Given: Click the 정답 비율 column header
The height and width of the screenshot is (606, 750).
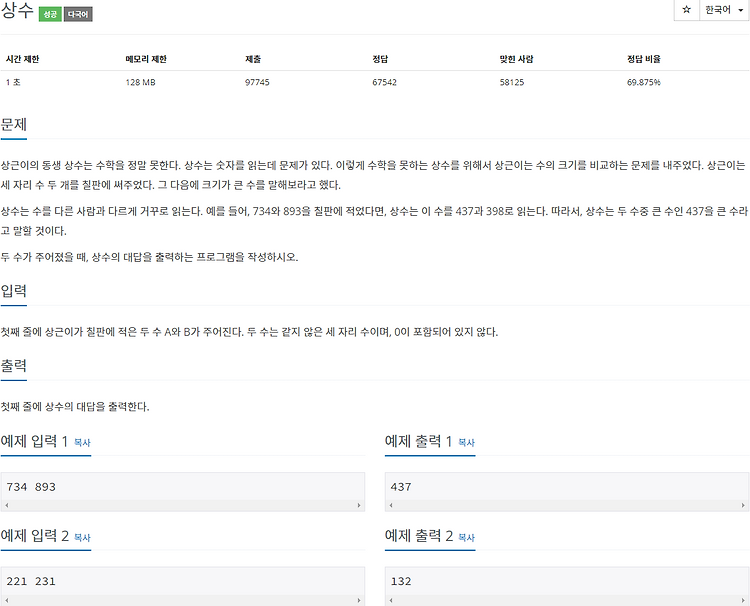Looking at the screenshot, I should [x=644, y=59].
